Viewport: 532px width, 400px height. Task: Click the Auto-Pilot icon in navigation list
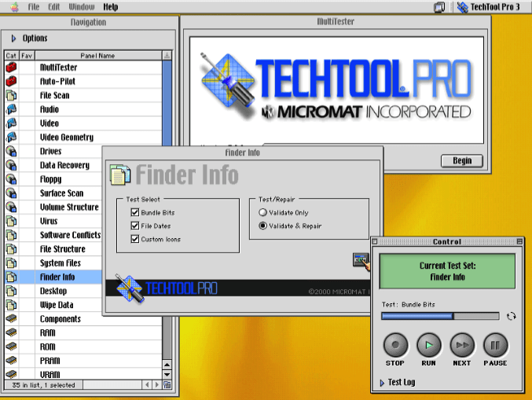(x=11, y=82)
